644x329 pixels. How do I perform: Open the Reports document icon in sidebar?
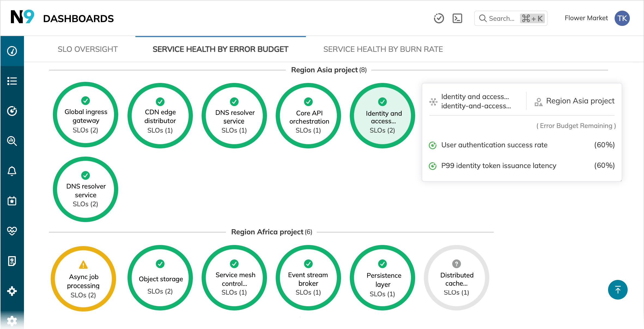point(12,261)
